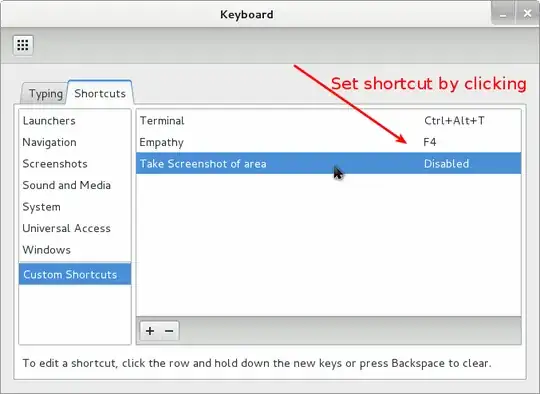Image resolution: width=540 pixels, height=394 pixels.
Task: Remove selected shortcut with minus button
Action: point(169,331)
